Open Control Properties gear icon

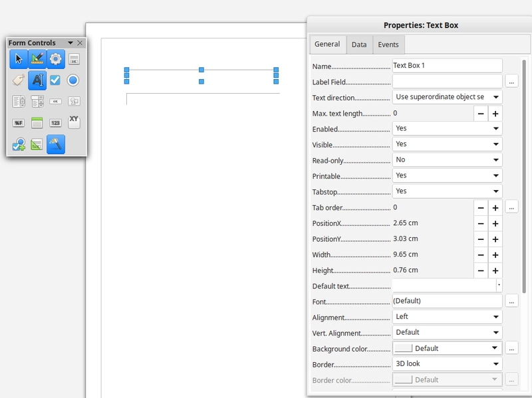pos(56,59)
